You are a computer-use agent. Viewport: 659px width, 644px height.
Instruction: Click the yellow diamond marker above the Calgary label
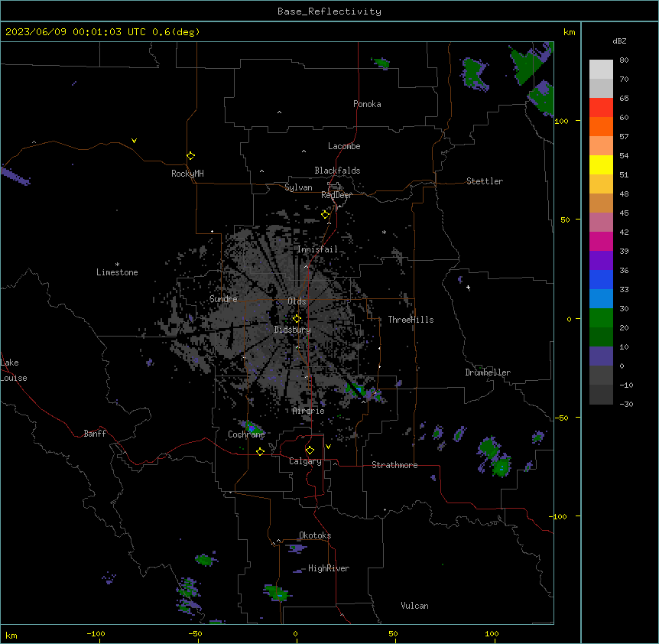pyautogui.click(x=310, y=450)
